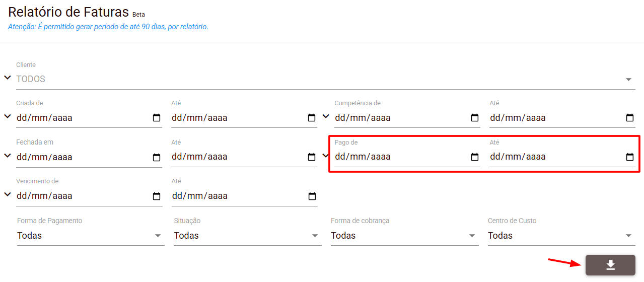
Task: Open calendar icon for Fechada em
Action: [x=157, y=157]
